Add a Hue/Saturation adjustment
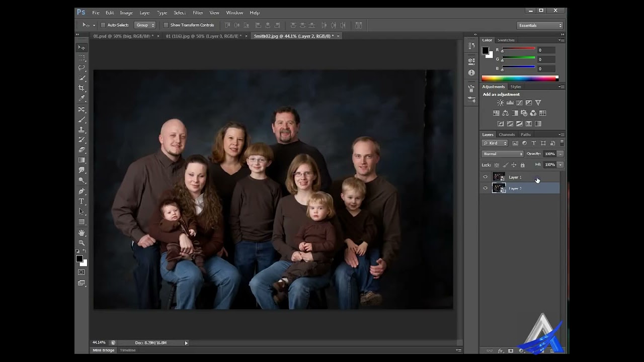 [x=496, y=113]
